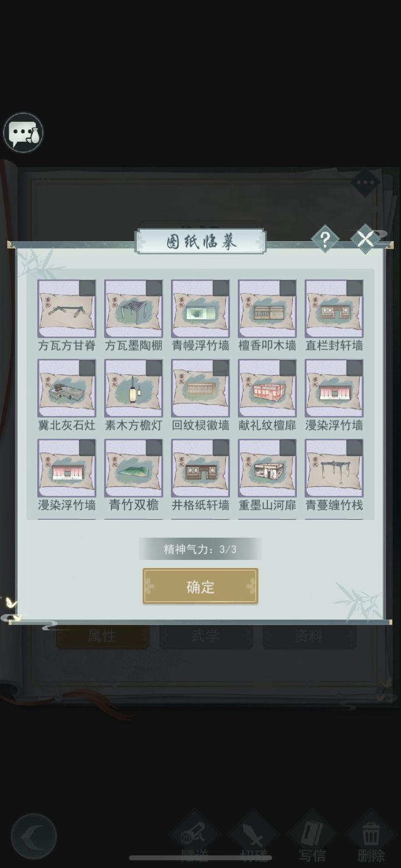This screenshot has width=401, height=868.
Task: Tick the checkbox on 檀香叩木墙
Action: (287, 288)
